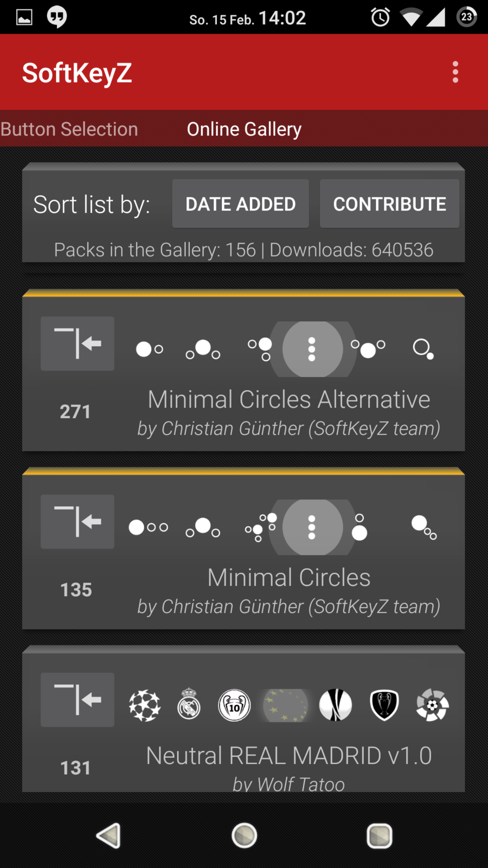The image size is (488, 868).
Task: Open recent apps with square button
Action: [x=380, y=835]
